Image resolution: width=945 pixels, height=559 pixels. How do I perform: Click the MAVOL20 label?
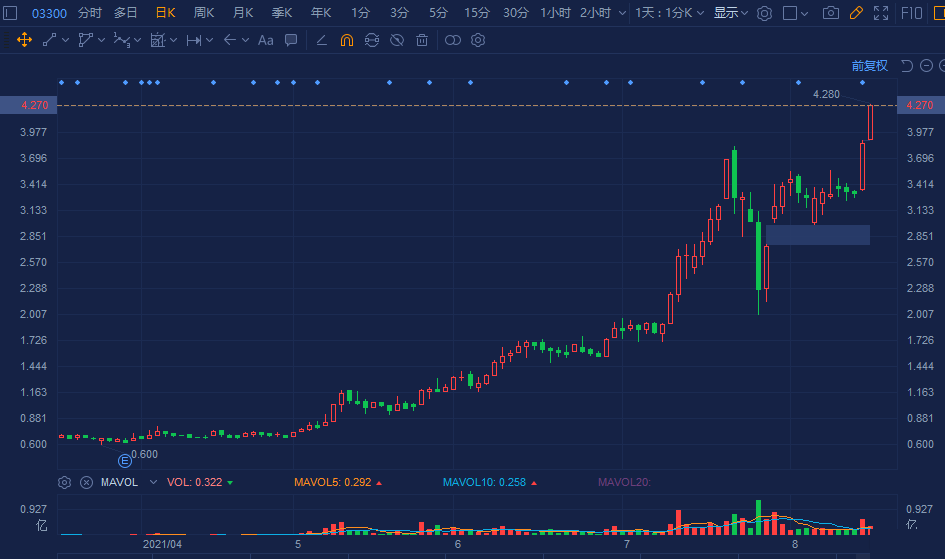(624, 482)
